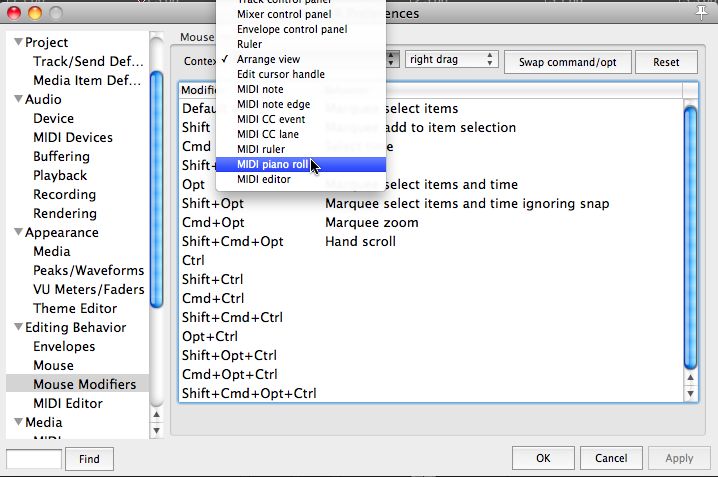
Task: Choose MIDI ruler context entry
Action: tap(300, 149)
